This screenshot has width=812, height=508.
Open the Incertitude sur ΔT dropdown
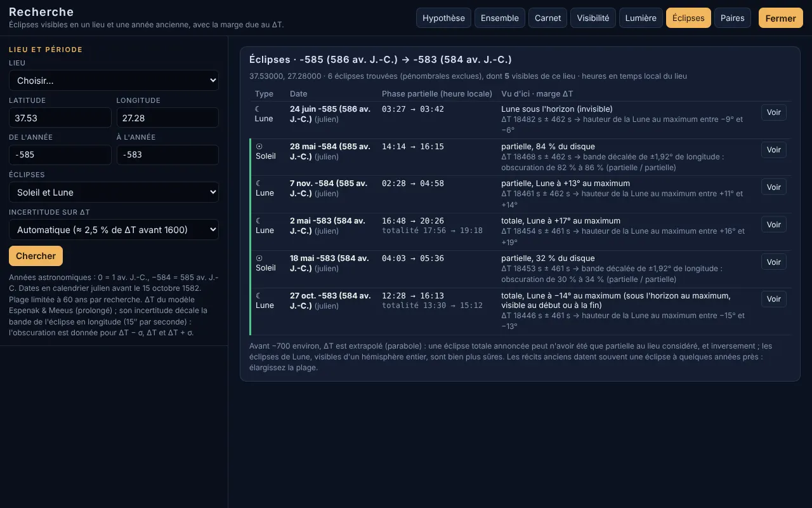[114, 230]
